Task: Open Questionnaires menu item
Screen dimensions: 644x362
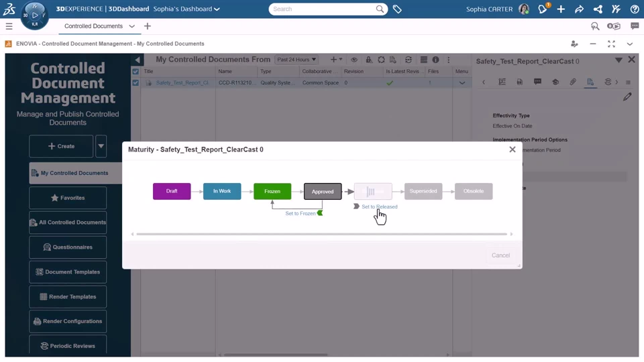Action: tap(68, 247)
